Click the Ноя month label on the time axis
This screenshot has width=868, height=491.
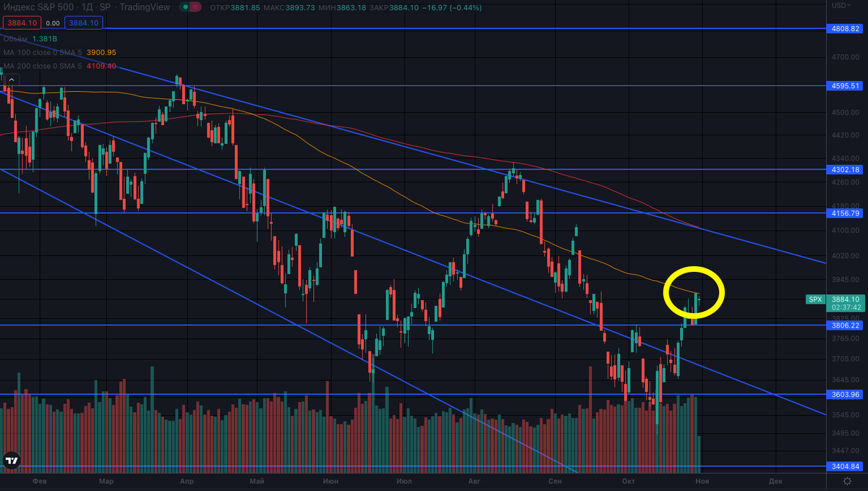click(x=702, y=480)
